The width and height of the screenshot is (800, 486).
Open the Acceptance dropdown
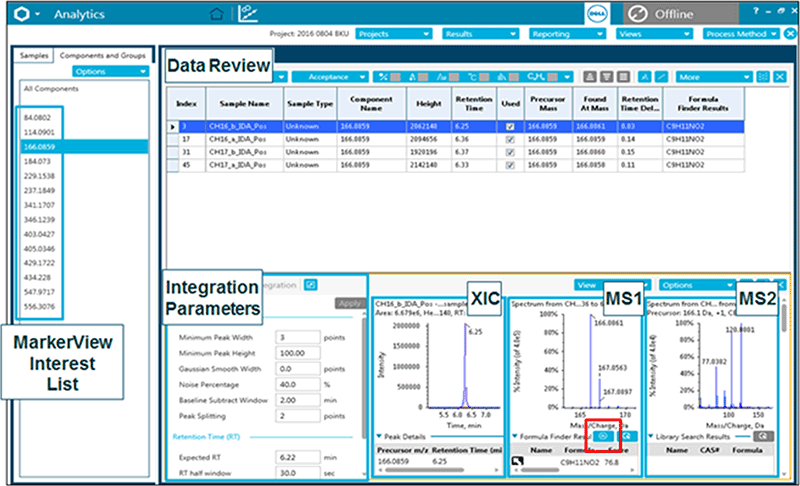coord(330,77)
